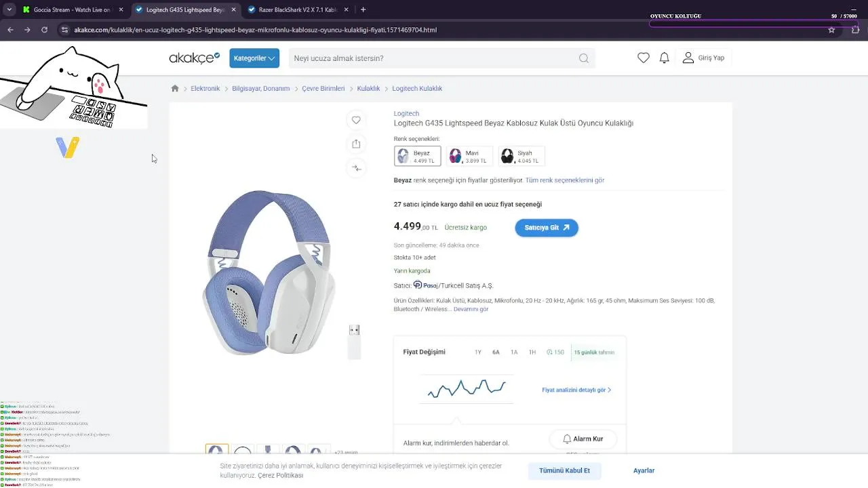Open Çevre Birimleri breadcrumb link
Viewport: 868px width, 488px height.
point(323,88)
